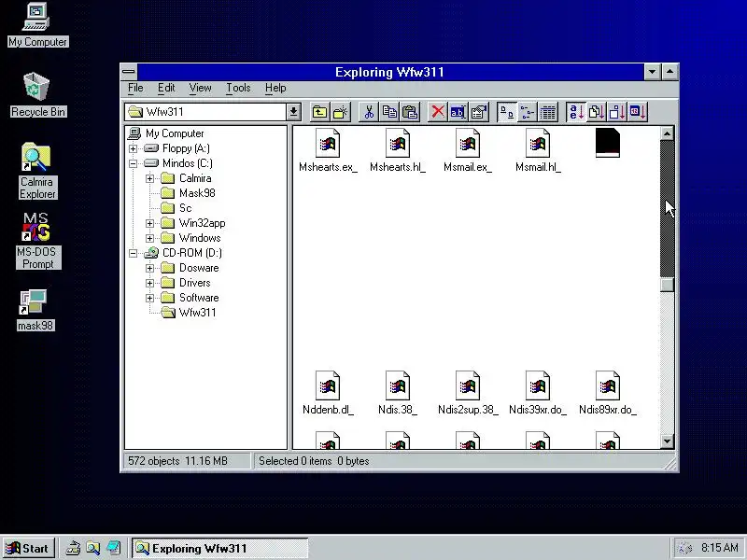Select the mask98 desktop shortcut
Image resolution: width=747 pixels, height=560 pixels.
(x=35, y=310)
